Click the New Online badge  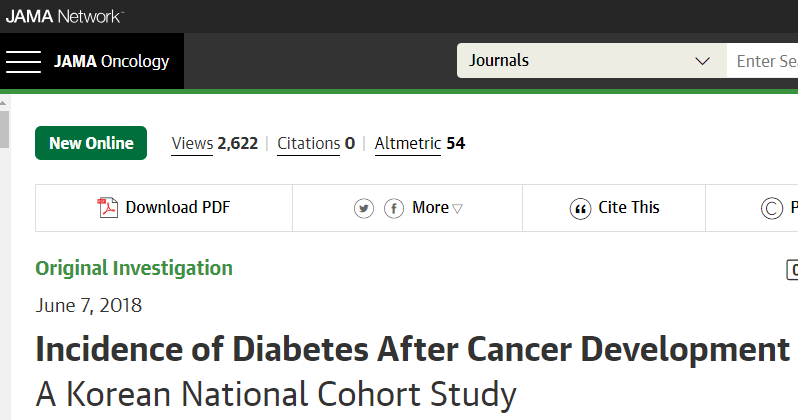pos(91,143)
